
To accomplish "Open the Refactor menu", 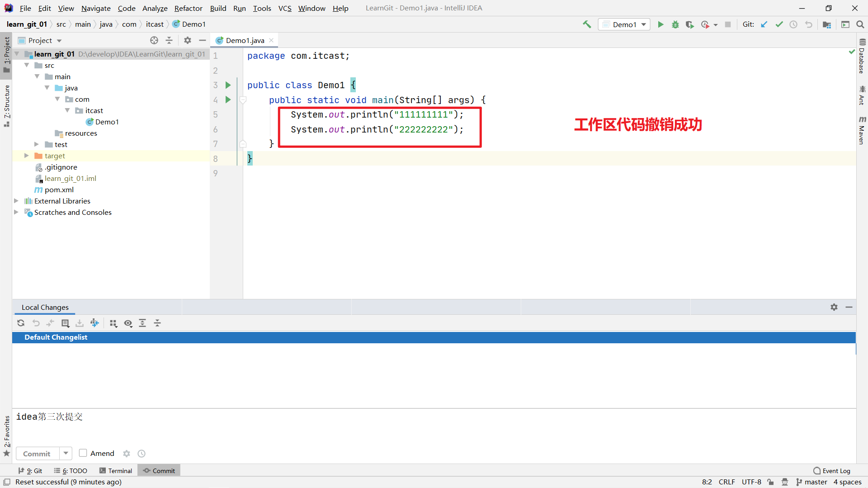I will [189, 8].
